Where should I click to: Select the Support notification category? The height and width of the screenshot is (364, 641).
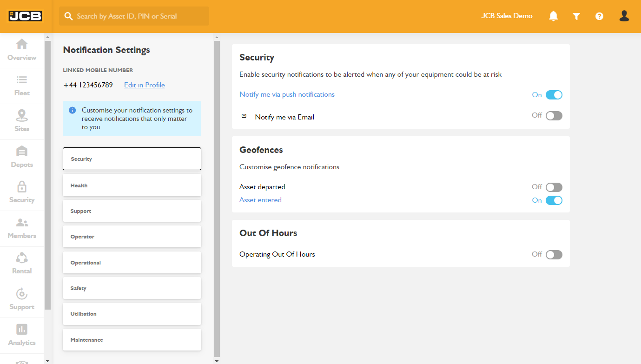coord(132,211)
